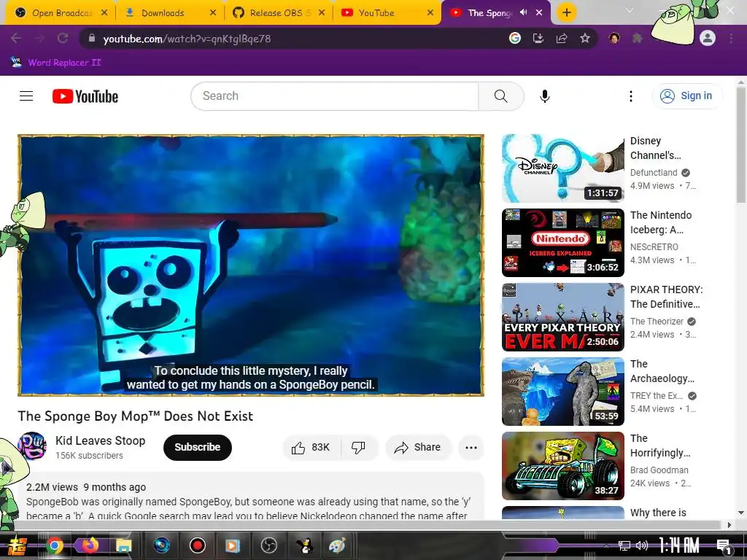The image size is (747, 560).
Task: Click the Google icon in address bar
Action: point(514,38)
